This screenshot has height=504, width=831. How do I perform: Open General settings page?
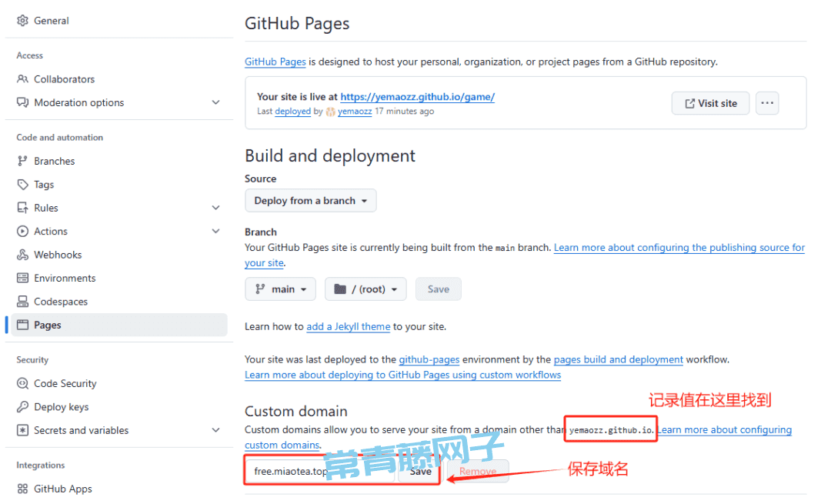point(52,21)
